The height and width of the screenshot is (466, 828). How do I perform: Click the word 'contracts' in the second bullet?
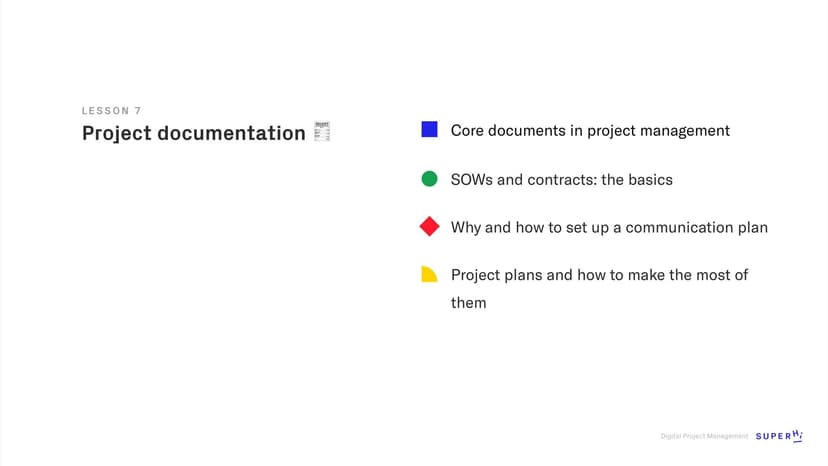[563, 180]
